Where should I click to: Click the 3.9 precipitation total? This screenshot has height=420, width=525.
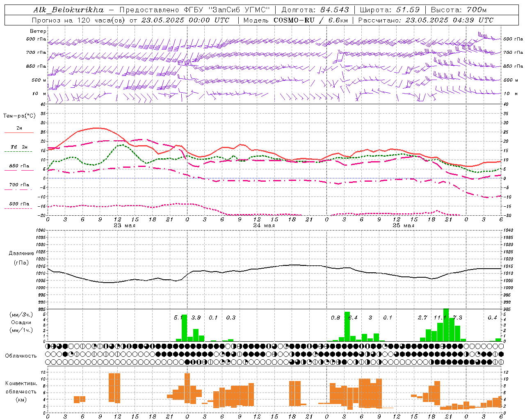[196, 317]
